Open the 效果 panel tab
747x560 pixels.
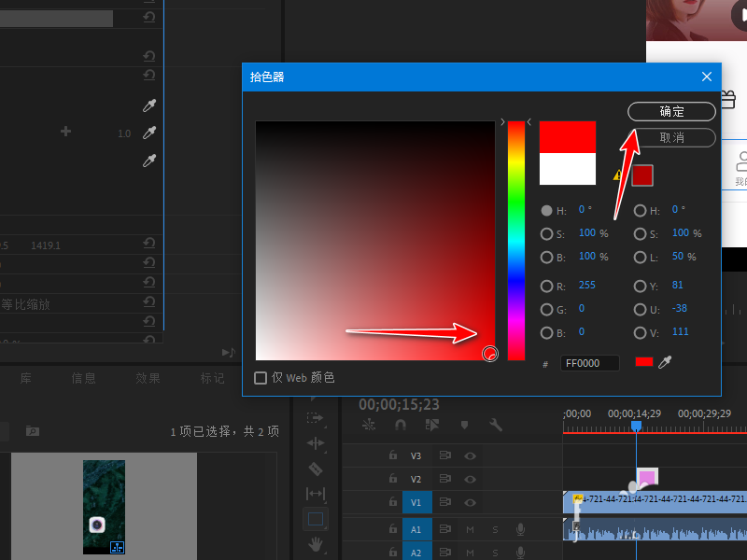(148, 378)
